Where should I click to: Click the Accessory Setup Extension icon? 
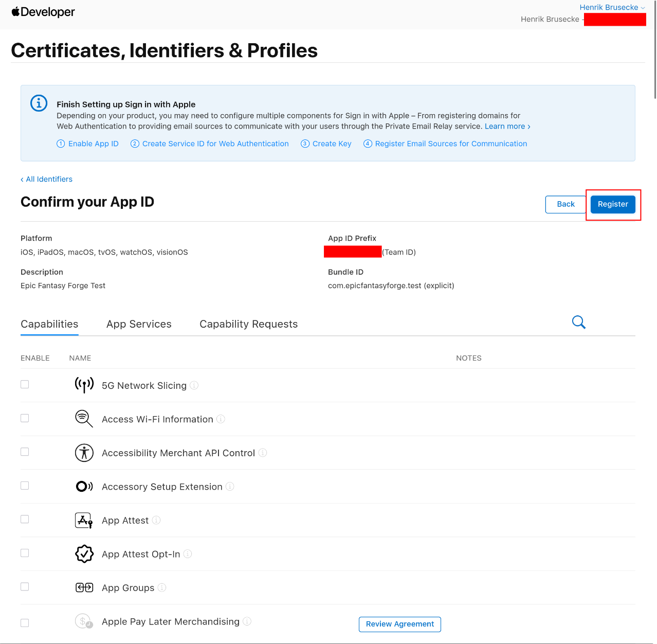pos(84,486)
